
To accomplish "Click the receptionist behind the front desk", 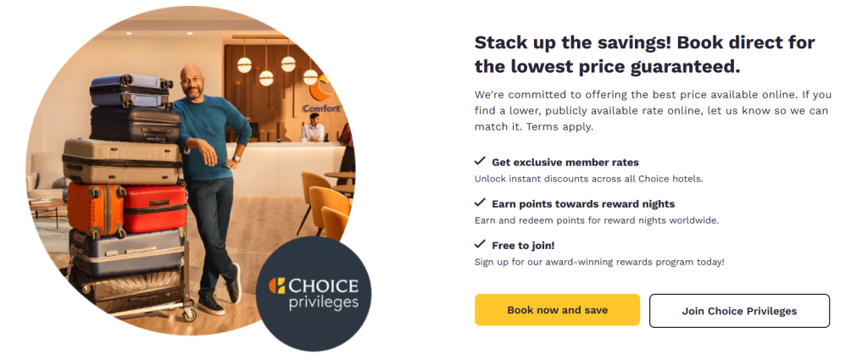I will tap(314, 129).
